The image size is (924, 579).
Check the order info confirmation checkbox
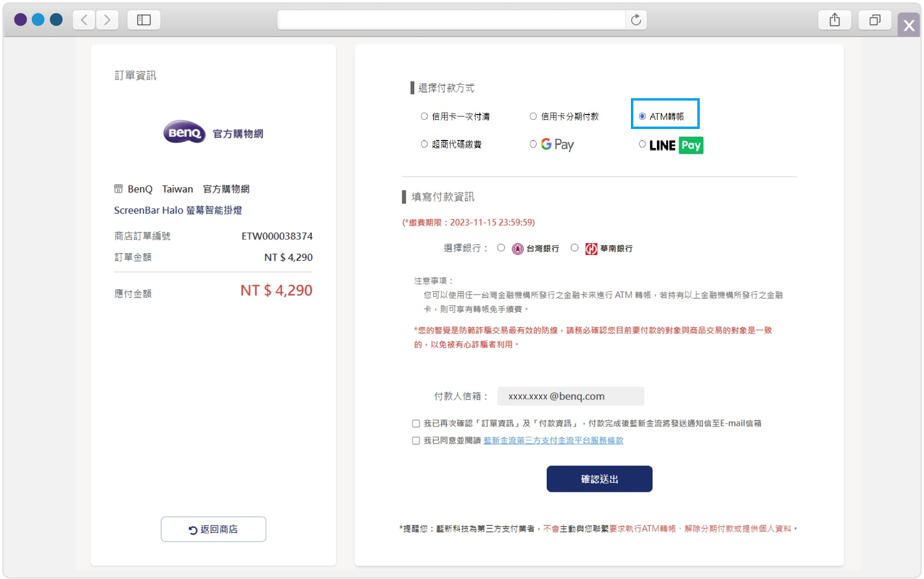tap(416, 424)
